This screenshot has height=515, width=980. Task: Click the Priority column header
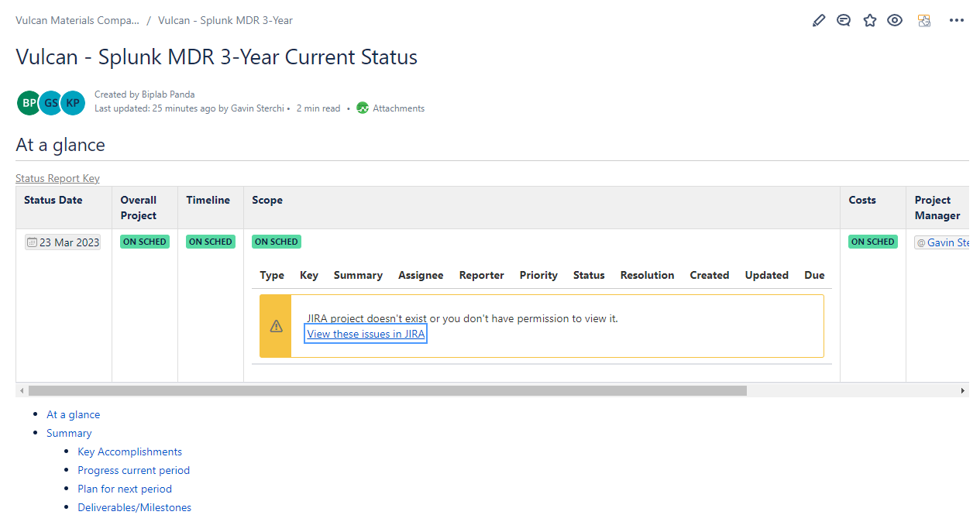click(538, 275)
